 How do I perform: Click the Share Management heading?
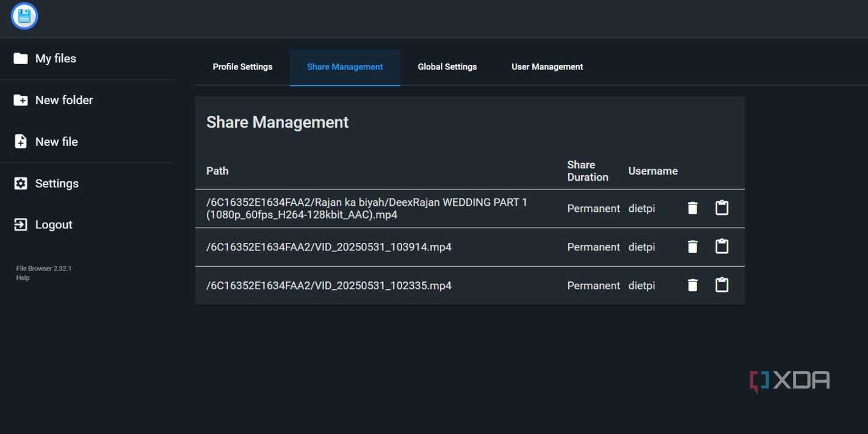[277, 122]
